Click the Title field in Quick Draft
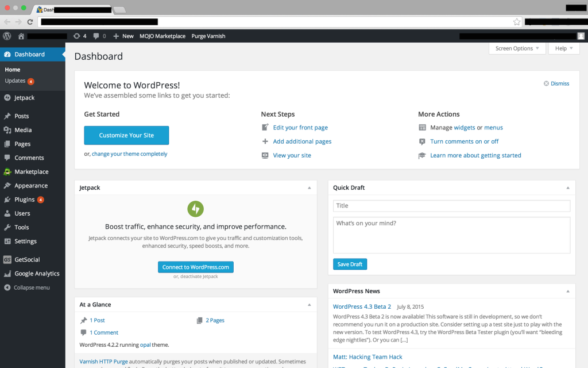The height and width of the screenshot is (368, 588). click(x=451, y=205)
